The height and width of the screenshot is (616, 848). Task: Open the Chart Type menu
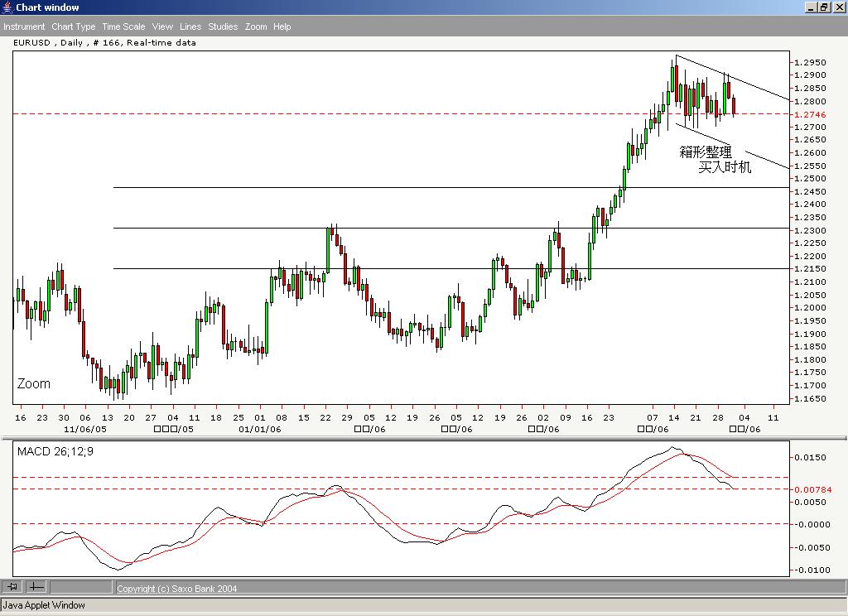click(x=74, y=26)
